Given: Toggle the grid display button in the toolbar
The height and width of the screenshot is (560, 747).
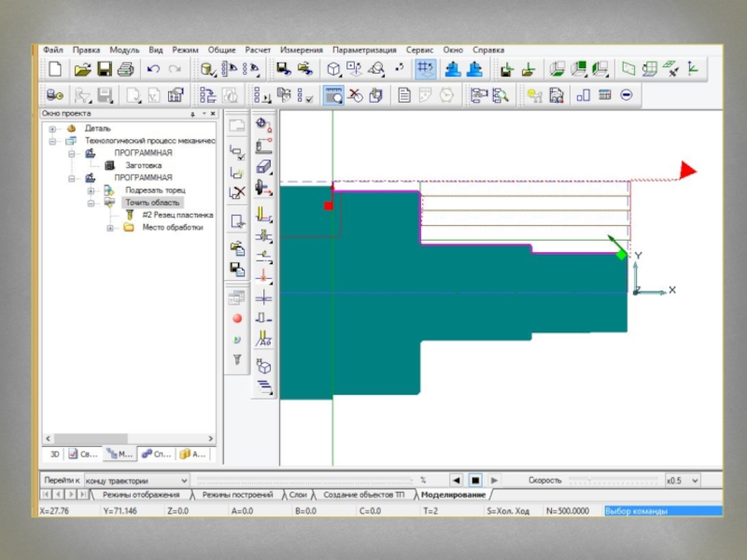Looking at the screenshot, I should 426,69.
